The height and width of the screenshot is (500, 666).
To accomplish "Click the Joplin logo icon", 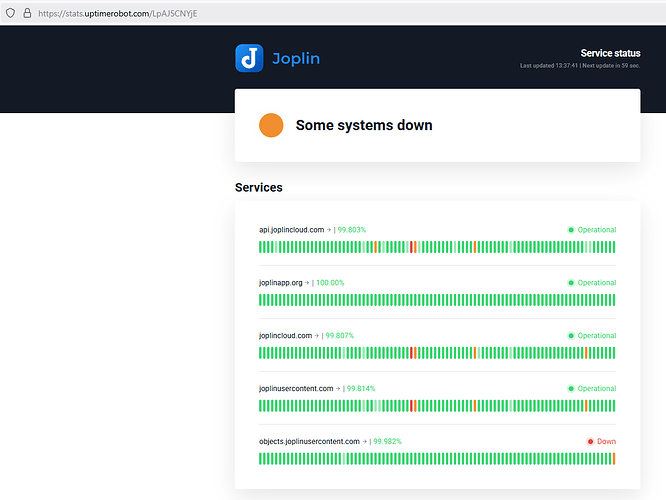I will click(249, 58).
